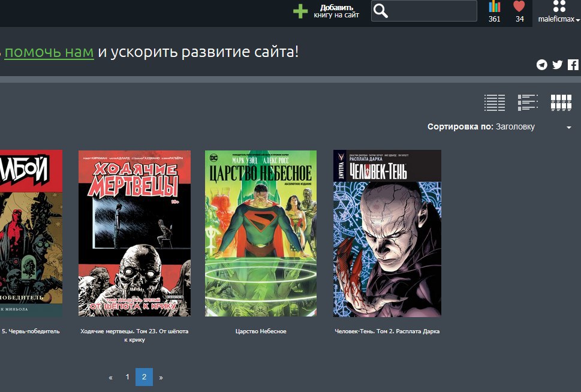Open the heart favorites icon showing 34
Viewport: 581px width, 392px height.
[519, 11]
